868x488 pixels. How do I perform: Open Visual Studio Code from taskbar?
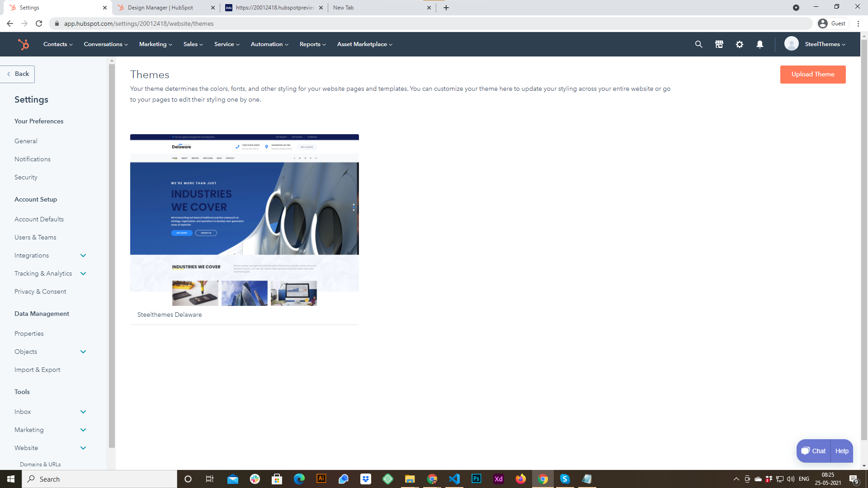(x=454, y=479)
